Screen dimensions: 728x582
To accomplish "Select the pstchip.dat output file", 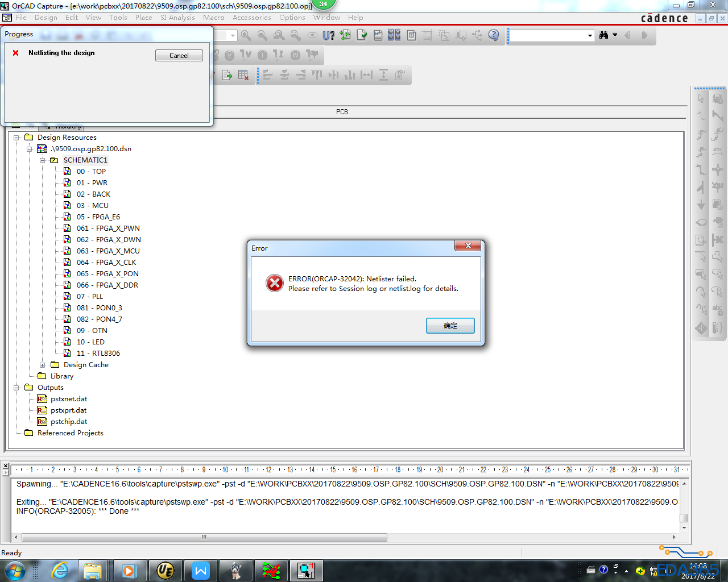I will pos(69,422).
